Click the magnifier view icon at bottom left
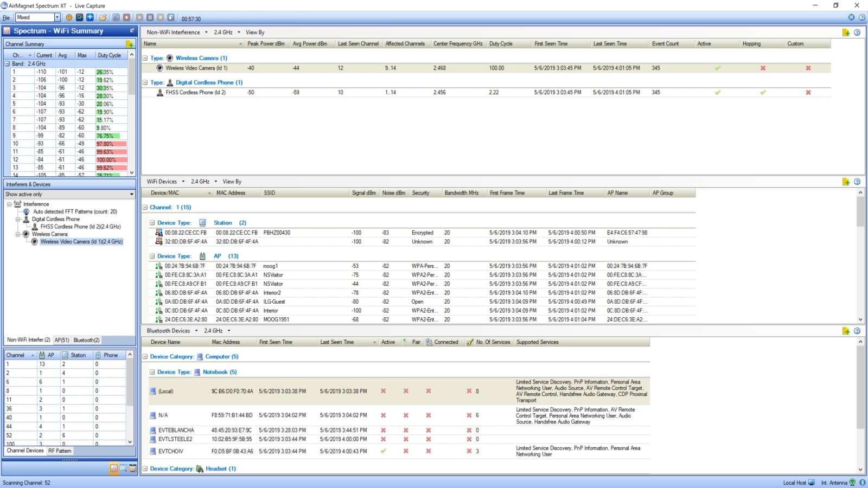 pyautogui.click(x=123, y=468)
